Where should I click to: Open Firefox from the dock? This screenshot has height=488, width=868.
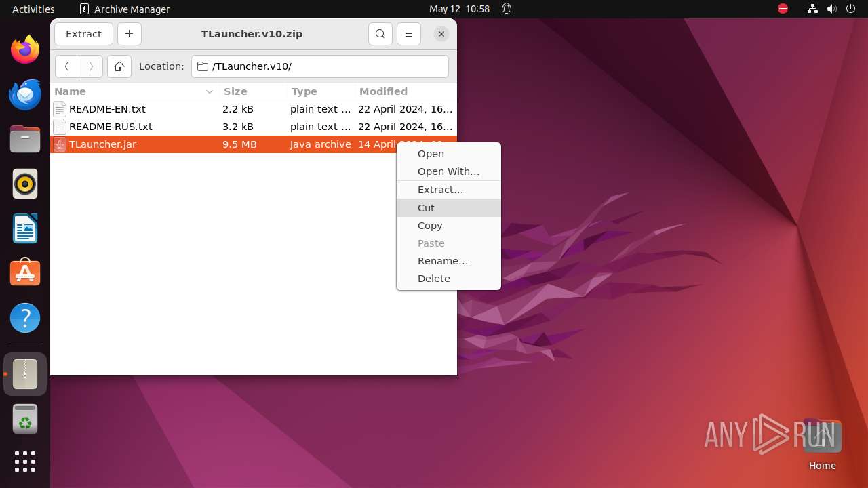(25, 49)
